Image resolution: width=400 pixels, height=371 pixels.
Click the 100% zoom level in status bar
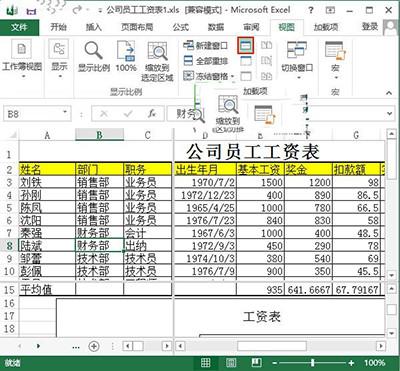pos(374,363)
